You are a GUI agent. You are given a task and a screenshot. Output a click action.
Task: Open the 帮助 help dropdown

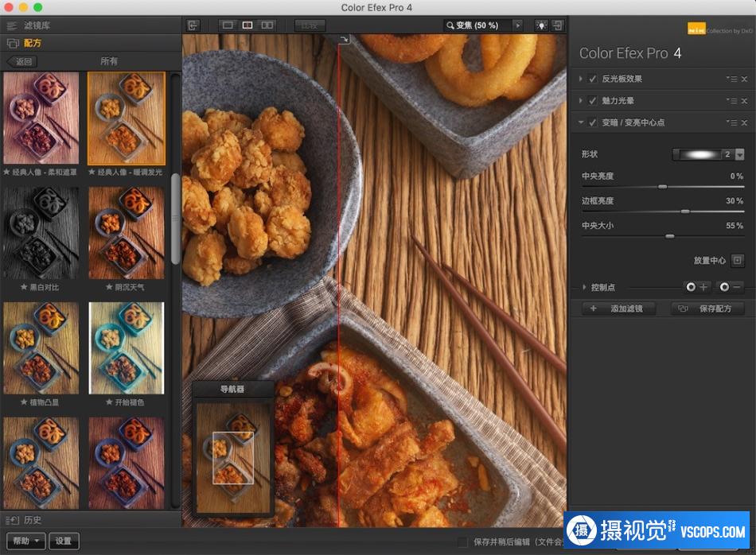26,541
